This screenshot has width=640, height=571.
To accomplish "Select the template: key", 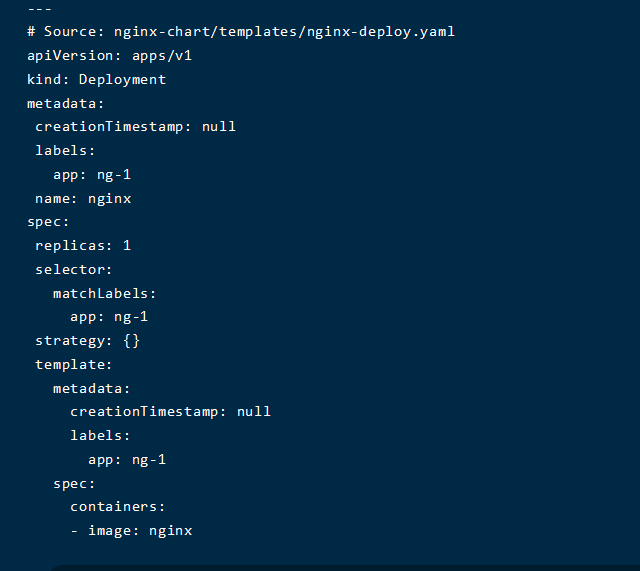I will (x=74, y=364).
